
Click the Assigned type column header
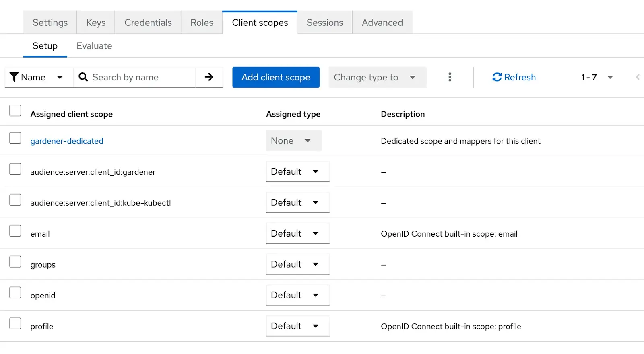[293, 114]
